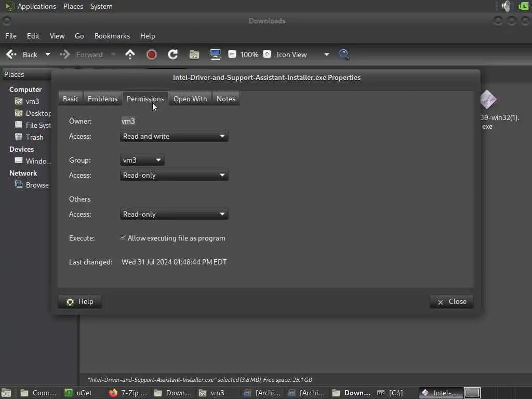
Task: Switch to 7-Zip Firefox taskbar window
Action: 128,393
